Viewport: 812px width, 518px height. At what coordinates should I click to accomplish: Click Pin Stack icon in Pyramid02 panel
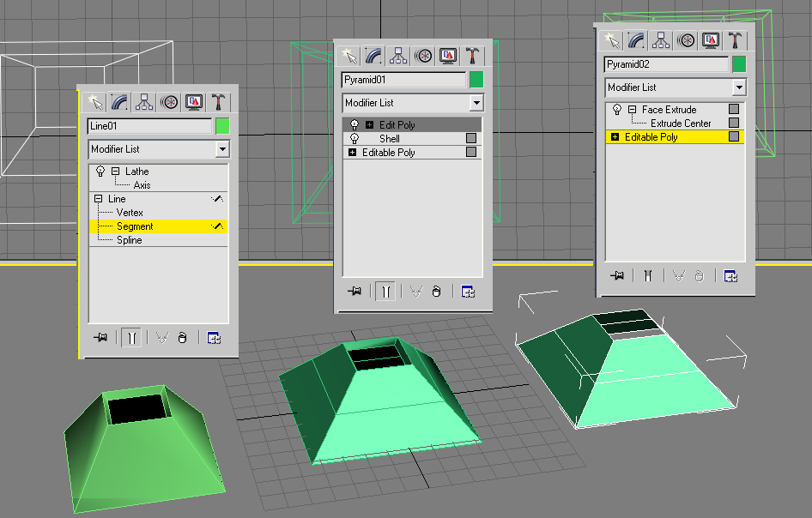[617, 276]
